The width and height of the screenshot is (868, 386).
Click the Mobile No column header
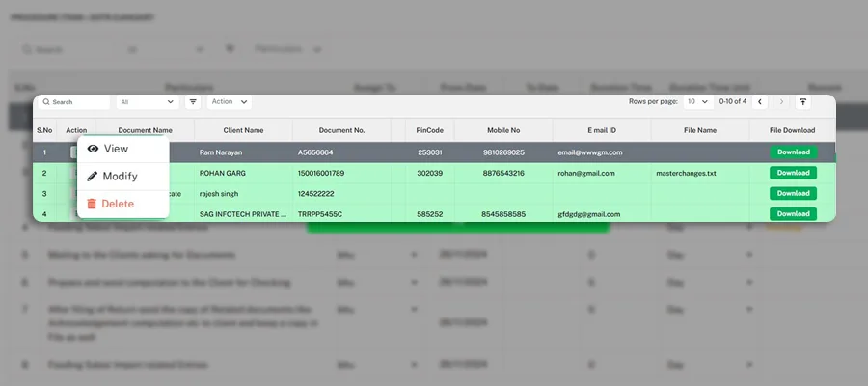[x=503, y=130]
